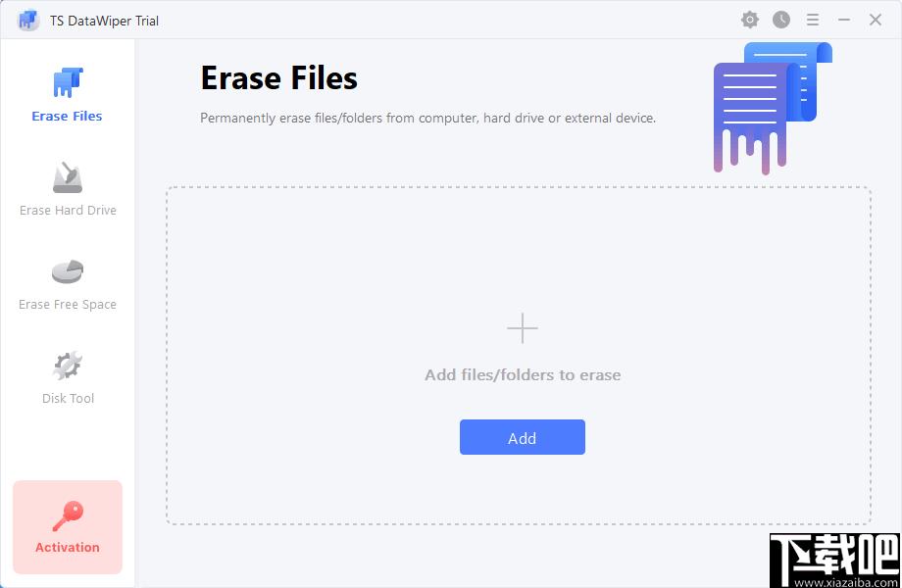Minimize the TS DataWiper window
The width and height of the screenshot is (902, 588).
pos(844,21)
